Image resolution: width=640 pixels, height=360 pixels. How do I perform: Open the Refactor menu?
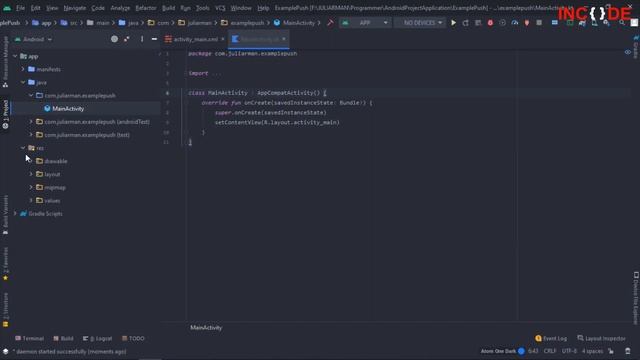tap(146, 8)
